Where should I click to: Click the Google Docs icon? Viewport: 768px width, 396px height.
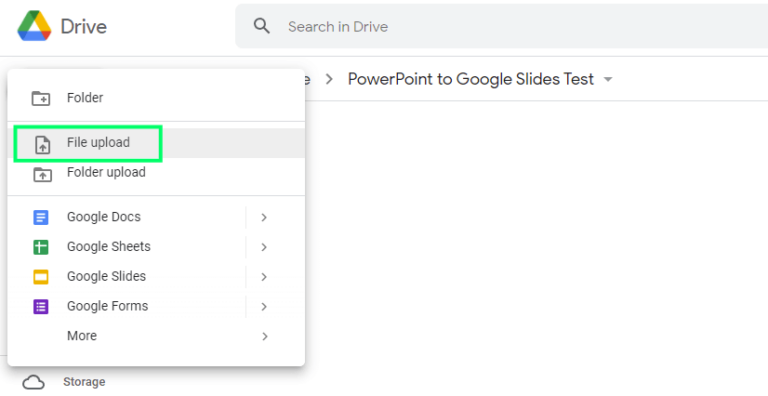(x=41, y=217)
